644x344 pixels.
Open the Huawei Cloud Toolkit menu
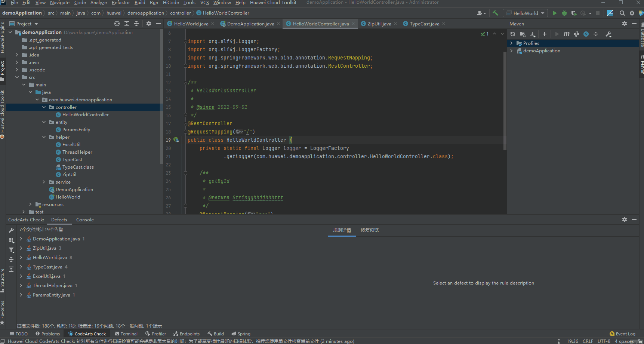[x=273, y=3]
